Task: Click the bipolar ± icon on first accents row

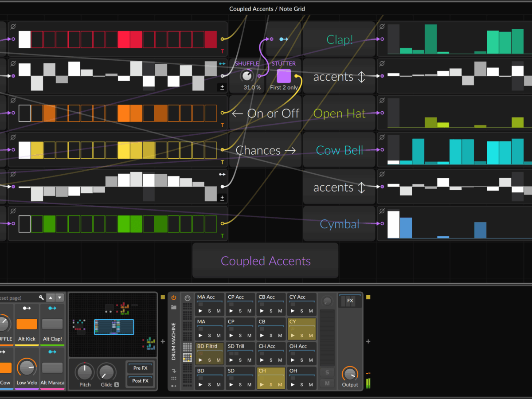Action: coord(222,87)
